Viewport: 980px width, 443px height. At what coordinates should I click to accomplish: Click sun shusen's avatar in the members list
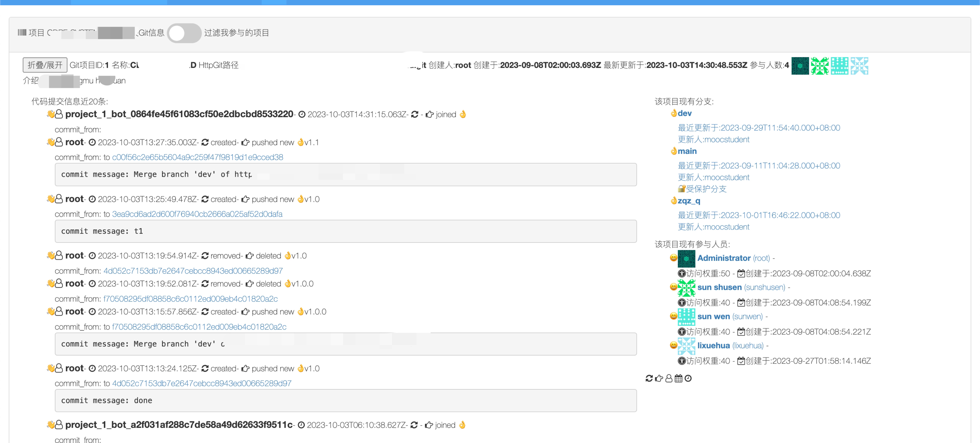[686, 288]
